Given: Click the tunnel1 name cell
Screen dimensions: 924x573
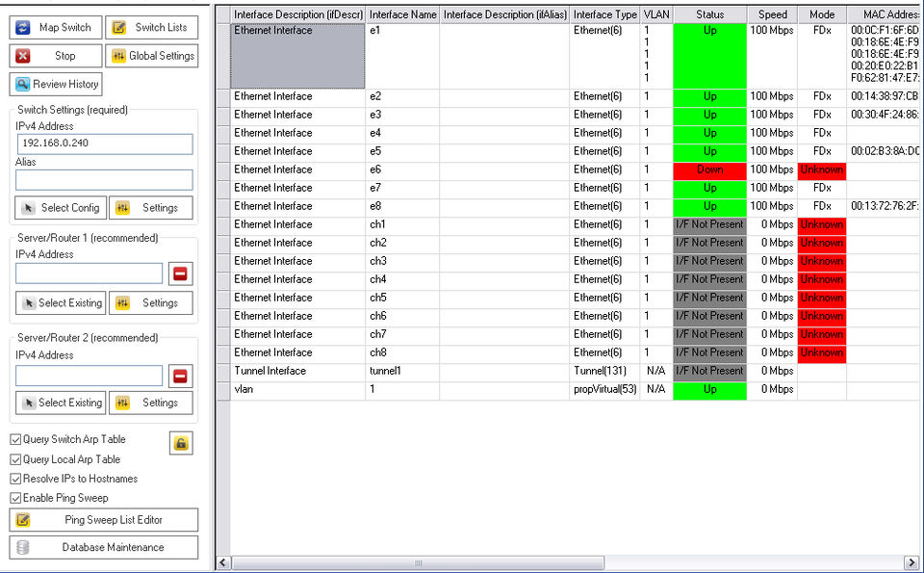Looking at the screenshot, I should click(402, 371).
